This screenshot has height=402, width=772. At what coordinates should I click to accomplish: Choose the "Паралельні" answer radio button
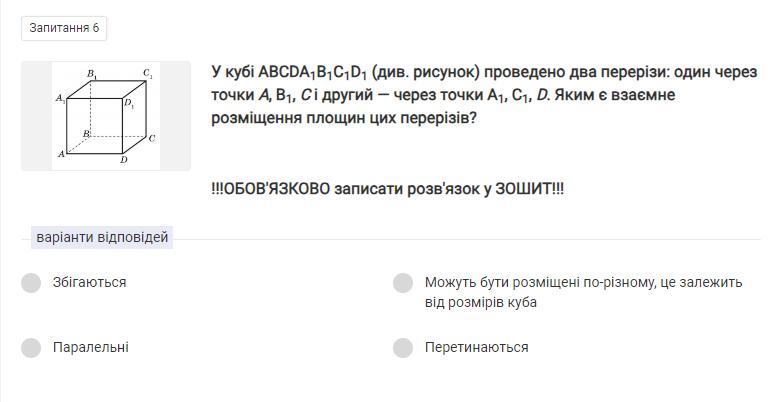tap(31, 348)
